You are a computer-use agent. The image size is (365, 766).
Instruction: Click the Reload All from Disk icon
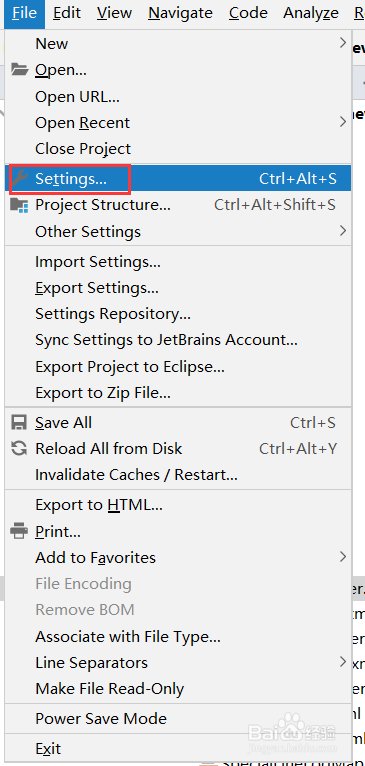(20, 448)
